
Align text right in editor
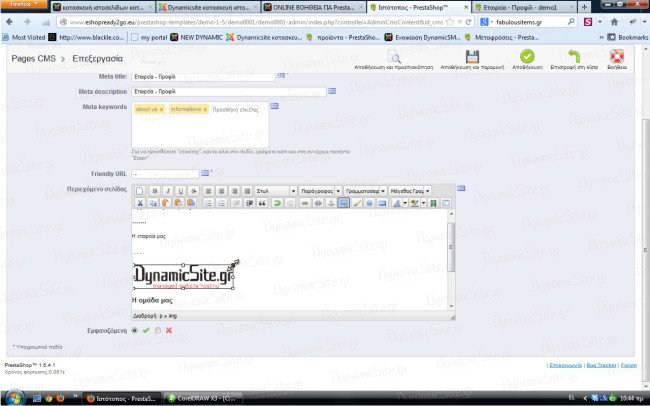coord(234,191)
